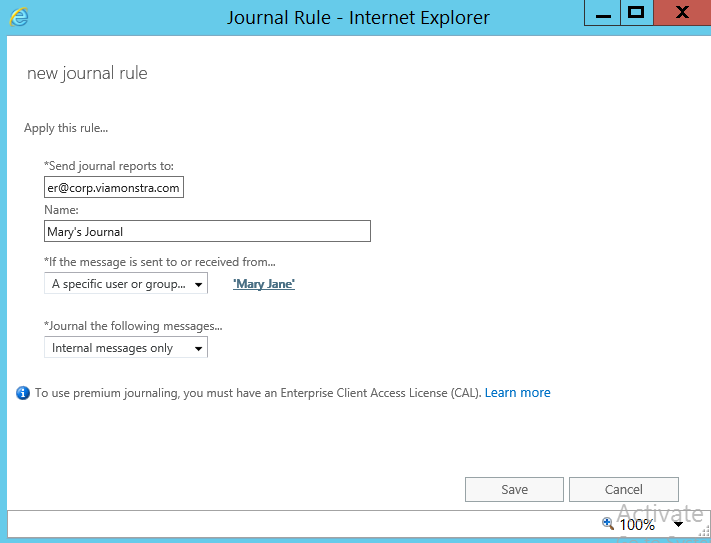
Task: Maximize the Journal Rule window
Action: click(x=634, y=14)
